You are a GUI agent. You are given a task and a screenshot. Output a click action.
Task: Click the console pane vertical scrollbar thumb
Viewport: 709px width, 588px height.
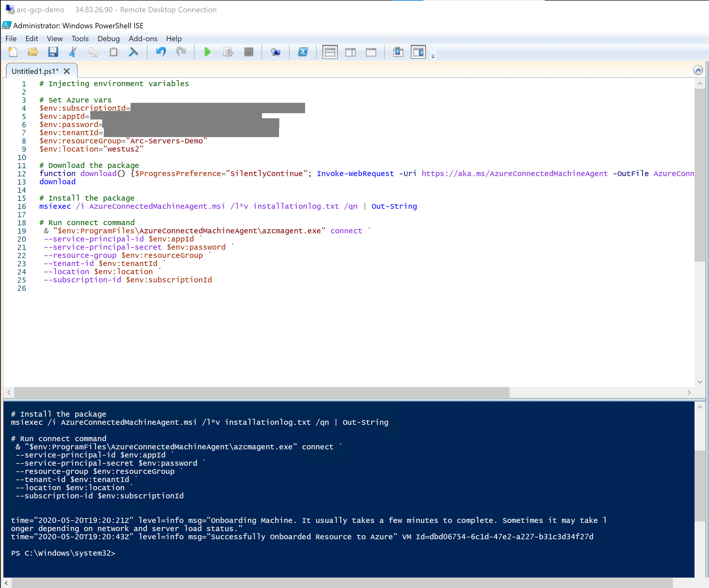point(700,485)
